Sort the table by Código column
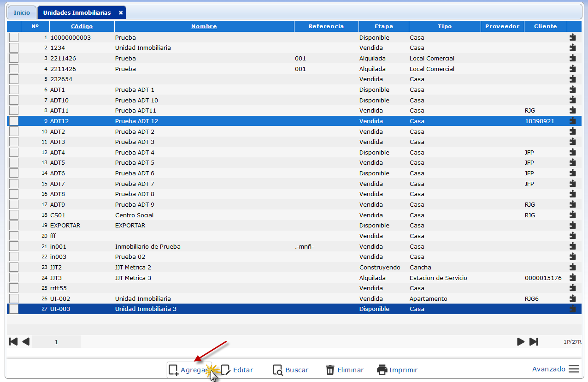 click(x=82, y=26)
